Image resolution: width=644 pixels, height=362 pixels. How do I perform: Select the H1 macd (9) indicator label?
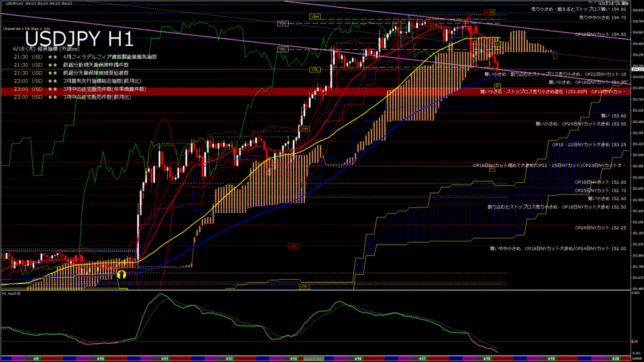tap(13, 293)
